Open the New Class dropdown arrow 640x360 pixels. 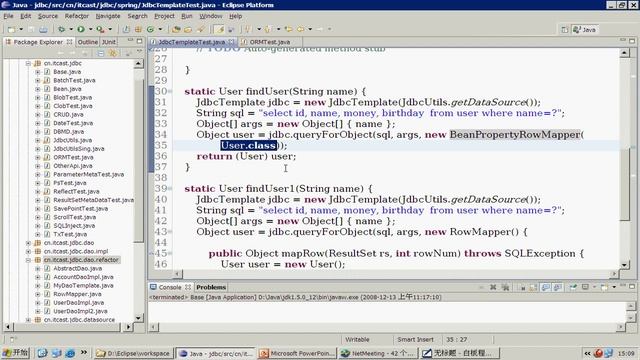tap(160, 29)
